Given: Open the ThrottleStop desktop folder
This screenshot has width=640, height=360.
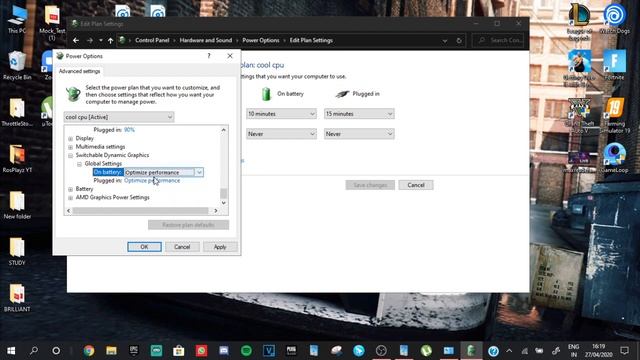Looking at the screenshot, I should (17, 112).
